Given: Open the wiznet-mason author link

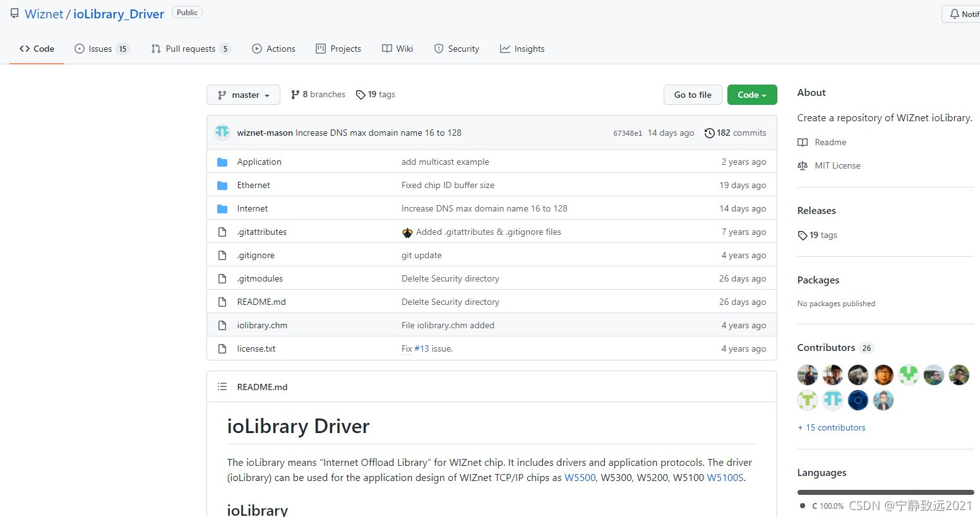Looking at the screenshot, I should 265,133.
